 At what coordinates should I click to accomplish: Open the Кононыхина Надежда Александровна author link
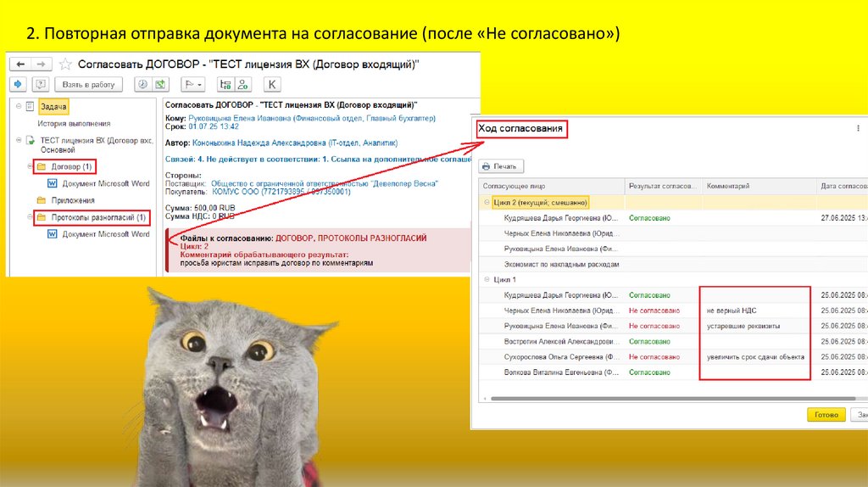[x=294, y=143]
